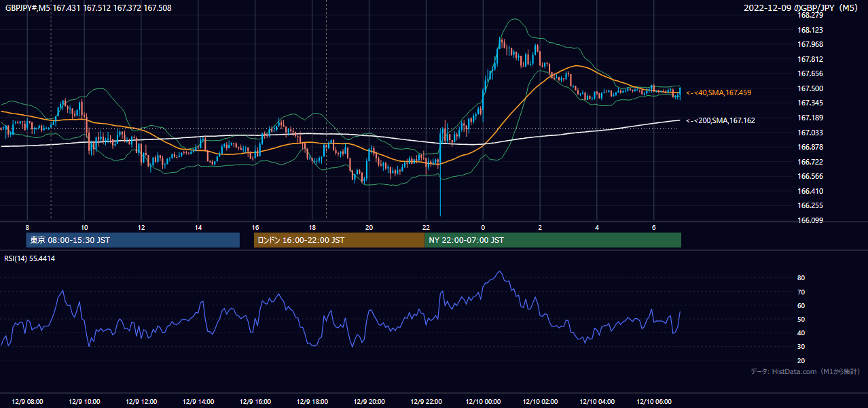Click the 12/10 02:00 date label

[x=540, y=402]
